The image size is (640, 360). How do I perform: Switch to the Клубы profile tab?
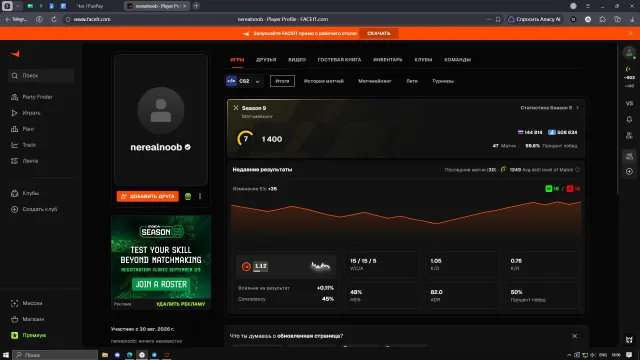(x=423, y=60)
